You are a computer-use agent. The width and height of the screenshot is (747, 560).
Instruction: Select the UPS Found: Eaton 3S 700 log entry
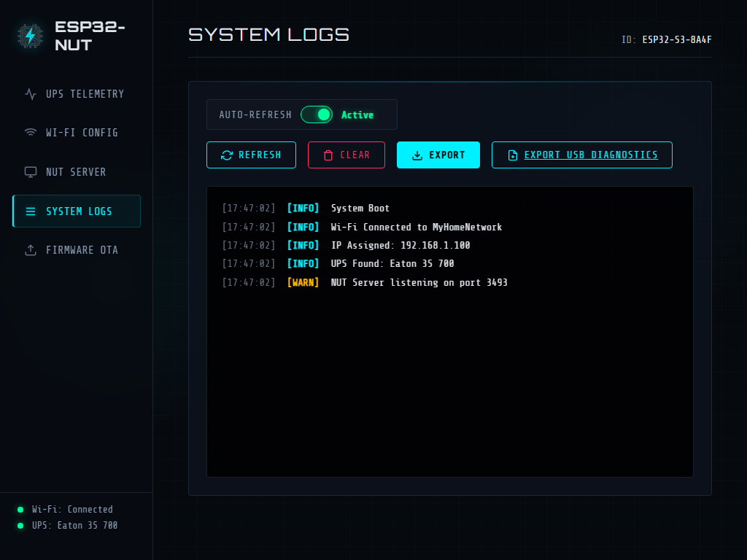coord(449,264)
